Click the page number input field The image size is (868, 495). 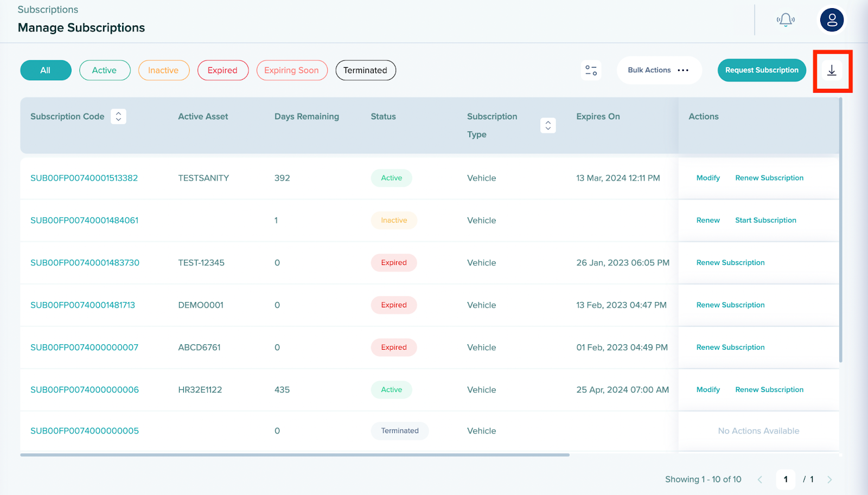785,479
